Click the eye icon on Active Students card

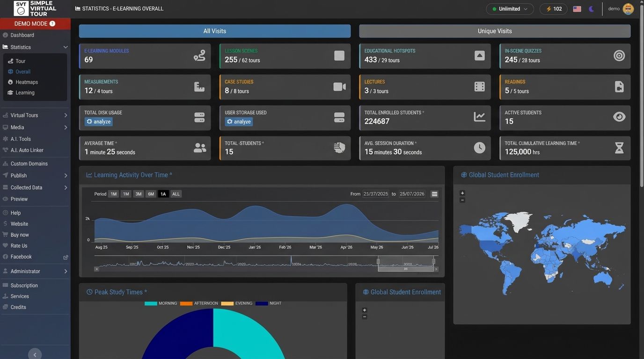pyautogui.click(x=619, y=117)
